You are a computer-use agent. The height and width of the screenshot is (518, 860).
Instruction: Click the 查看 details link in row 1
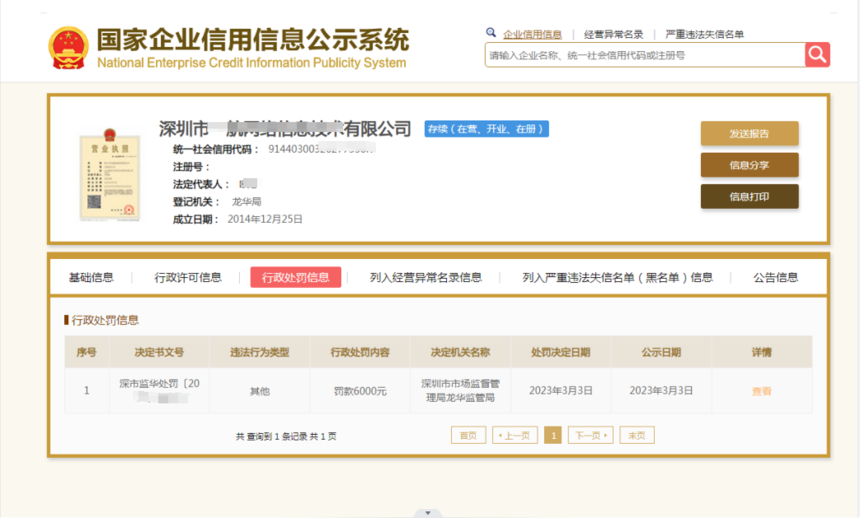tap(761, 391)
